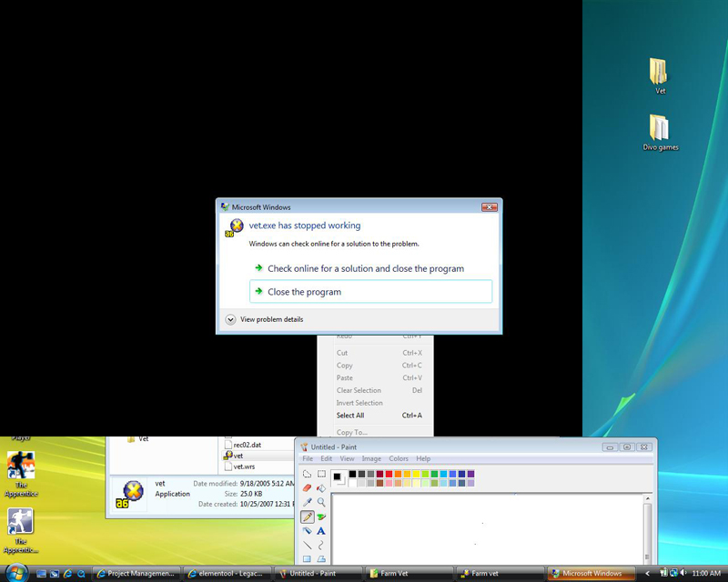
Task: Open the View menu in Paint
Action: 347,458
